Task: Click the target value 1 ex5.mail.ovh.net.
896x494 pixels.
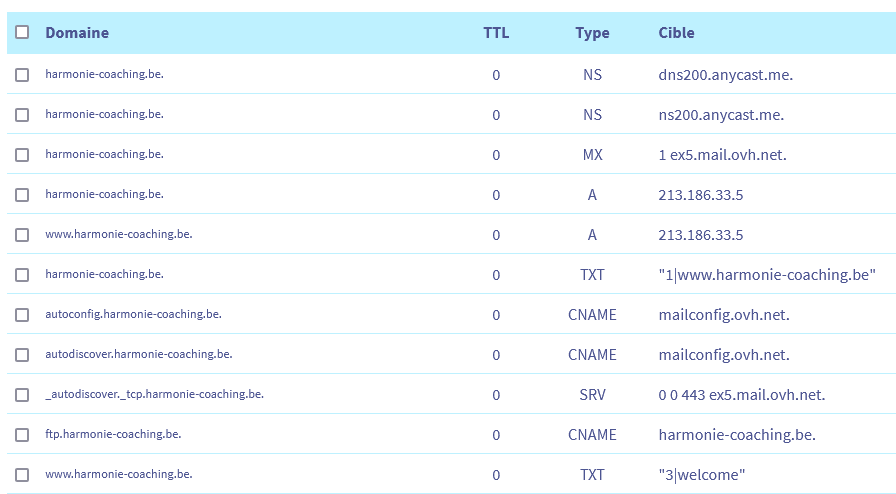Action: pos(723,155)
